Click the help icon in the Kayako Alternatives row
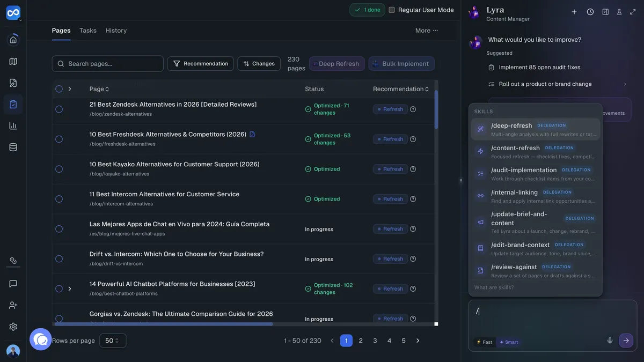 point(413,169)
